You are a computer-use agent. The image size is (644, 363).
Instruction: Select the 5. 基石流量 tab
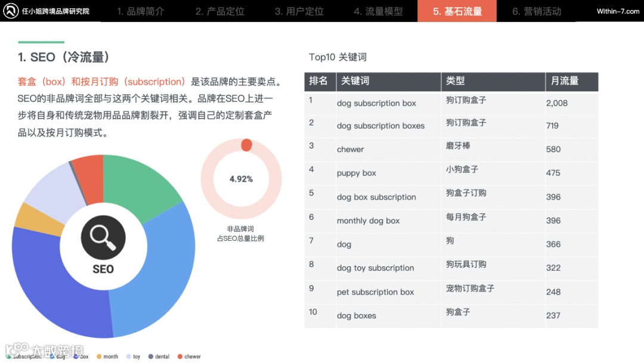click(457, 11)
